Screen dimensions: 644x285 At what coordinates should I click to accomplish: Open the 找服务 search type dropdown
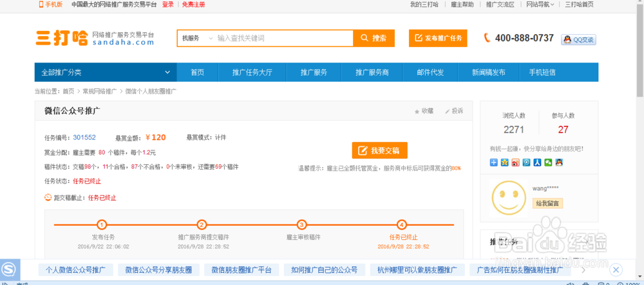point(198,38)
